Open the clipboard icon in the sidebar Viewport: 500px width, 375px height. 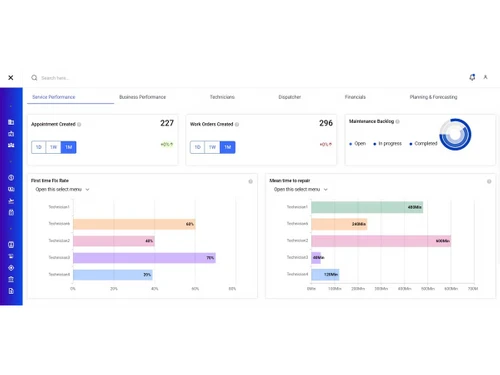pos(11,212)
